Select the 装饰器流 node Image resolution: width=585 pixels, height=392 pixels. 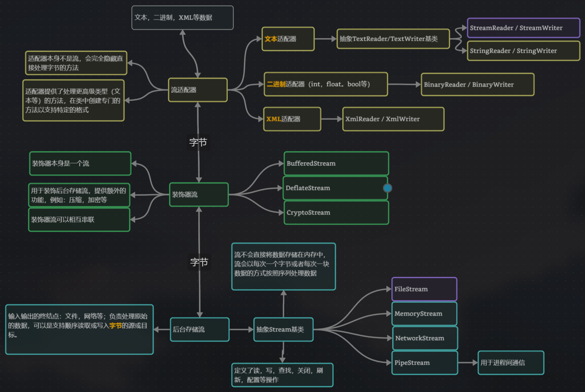(x=198, y=195)
